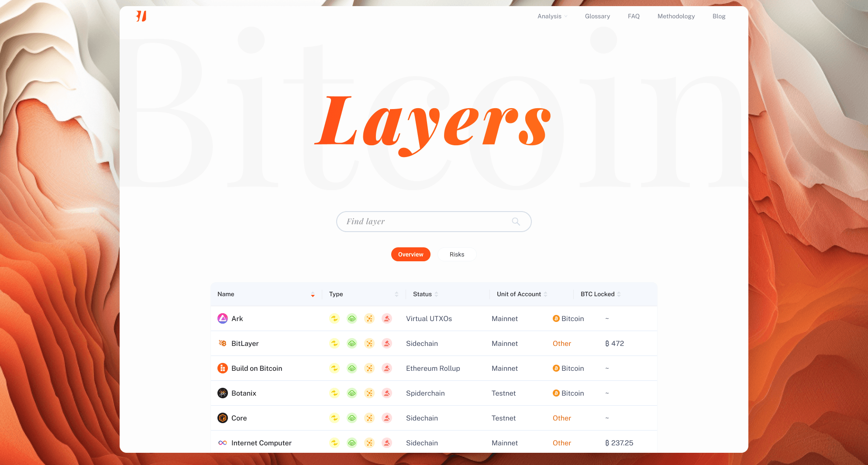Click BitLayer's green risk icon
The height and width of the screenshot is (465, 868).
tap(352, 343)
